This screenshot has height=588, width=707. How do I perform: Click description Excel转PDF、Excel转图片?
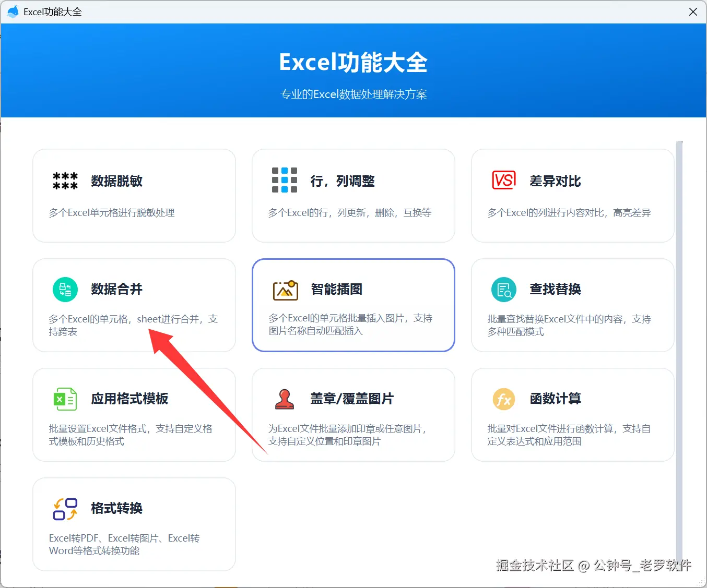[124, 545]
